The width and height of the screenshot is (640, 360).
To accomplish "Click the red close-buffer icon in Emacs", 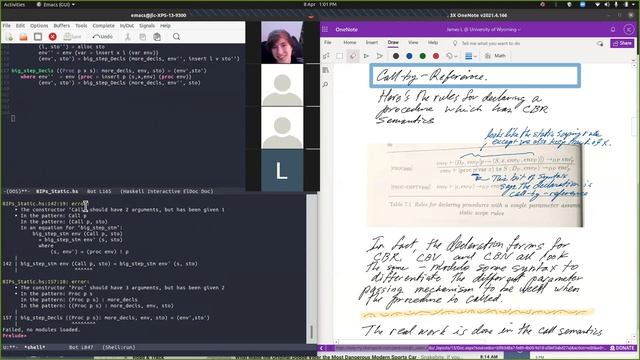I will pos(53,37).
